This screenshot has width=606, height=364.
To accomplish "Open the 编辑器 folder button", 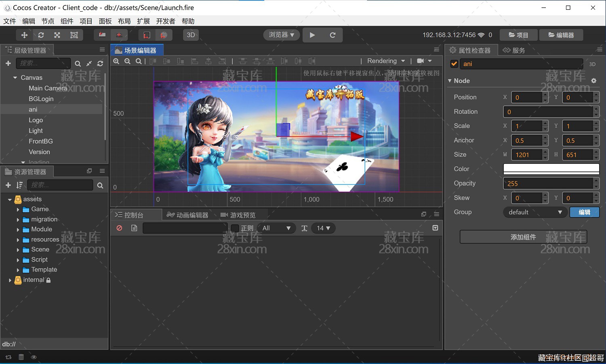I will pos(561,35).
